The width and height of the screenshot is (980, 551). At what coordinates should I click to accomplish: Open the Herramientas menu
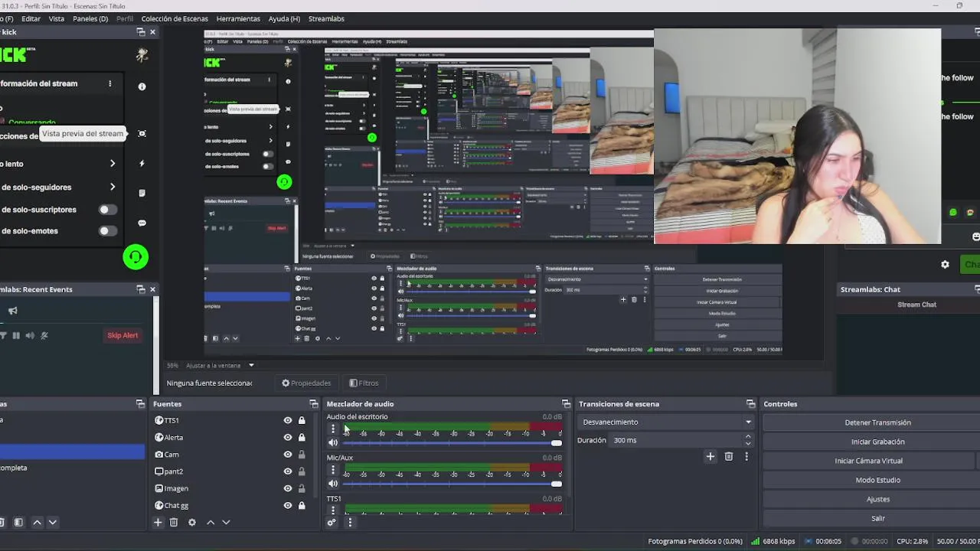pyautogui.click(x=238, y=18)
